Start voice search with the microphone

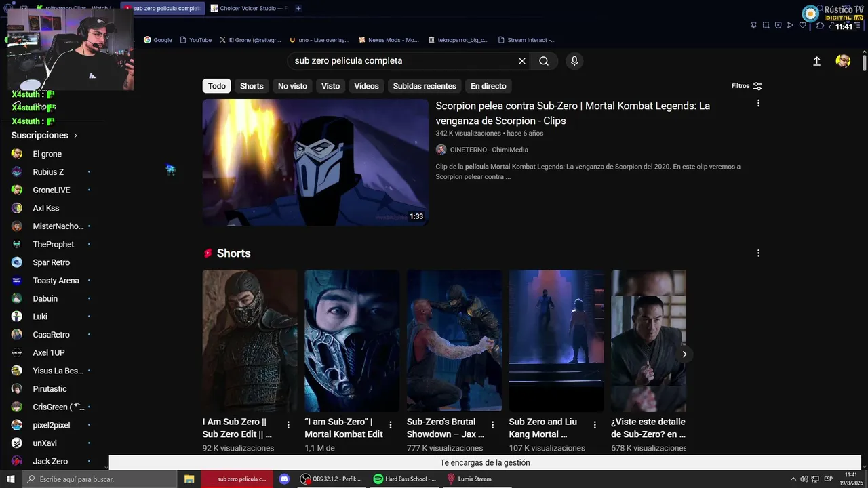(x=574, y=61)
